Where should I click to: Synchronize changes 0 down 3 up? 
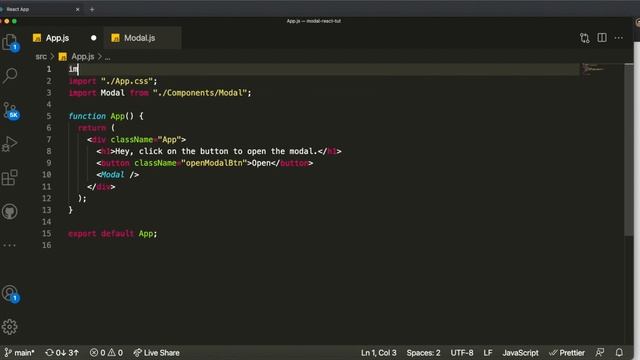62,353
